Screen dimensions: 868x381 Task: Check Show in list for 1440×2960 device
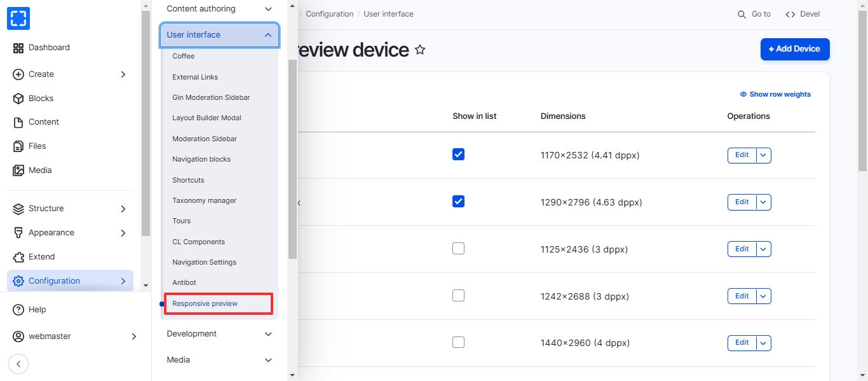coord(458,342)
